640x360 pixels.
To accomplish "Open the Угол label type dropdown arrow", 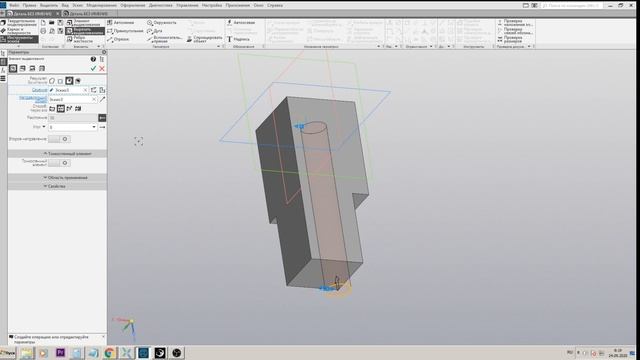I will pyautogui.click(x=44, y=127).
